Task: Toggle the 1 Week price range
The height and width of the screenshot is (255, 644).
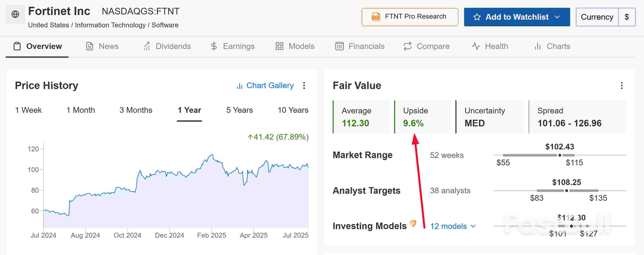Action: point(28,110)
